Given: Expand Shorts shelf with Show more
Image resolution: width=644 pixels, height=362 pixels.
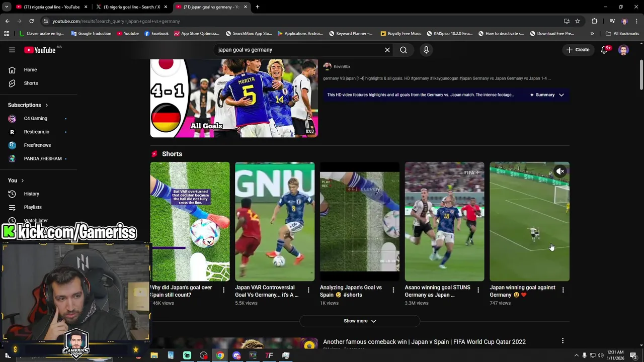Looking at the screenshot, I should pos(360,321).
